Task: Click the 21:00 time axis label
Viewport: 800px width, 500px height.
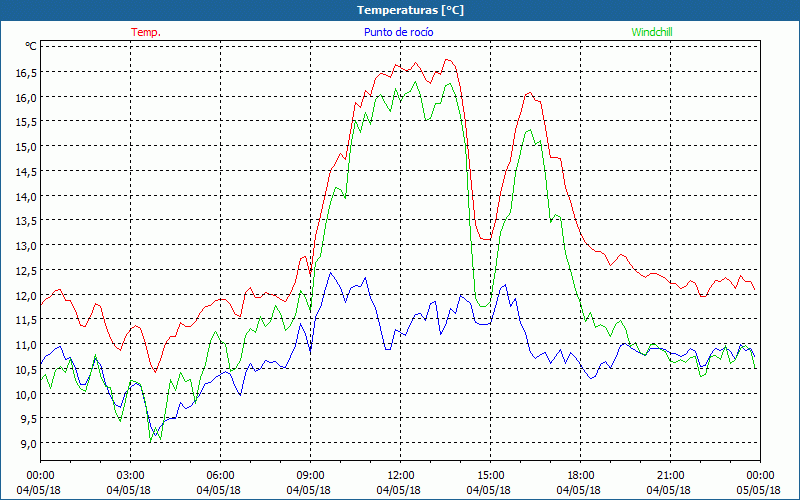Action: point(670,476)
